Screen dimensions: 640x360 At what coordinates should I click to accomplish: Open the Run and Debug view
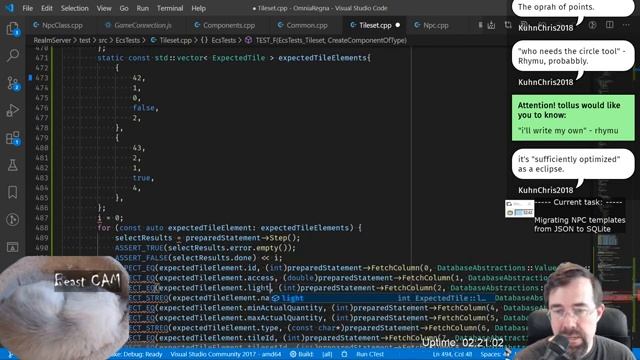13,110
